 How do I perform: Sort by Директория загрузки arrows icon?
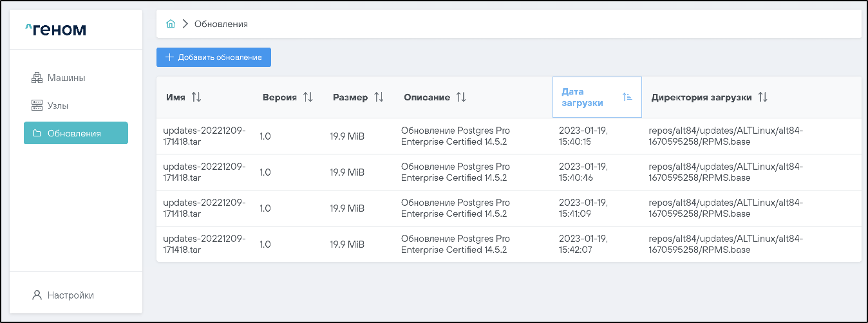(762, 97)
